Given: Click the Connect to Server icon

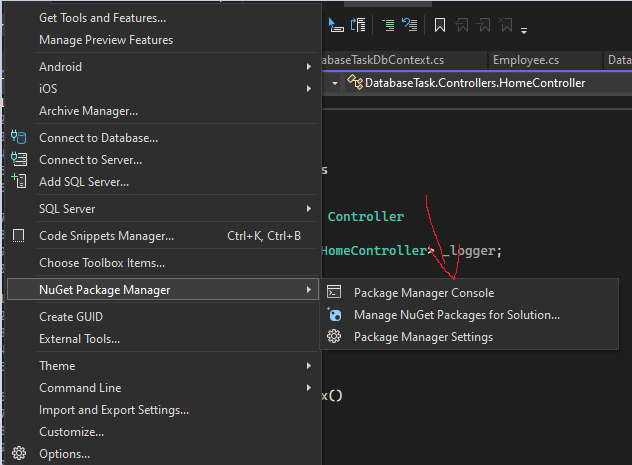Looking at the screenshot, I should (x=18, y=160).
